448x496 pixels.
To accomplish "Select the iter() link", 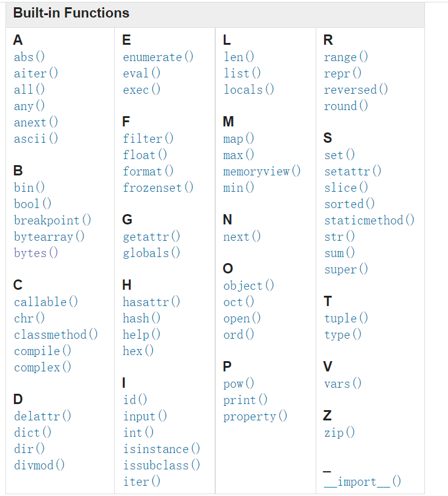I will [x=141, y=481].
